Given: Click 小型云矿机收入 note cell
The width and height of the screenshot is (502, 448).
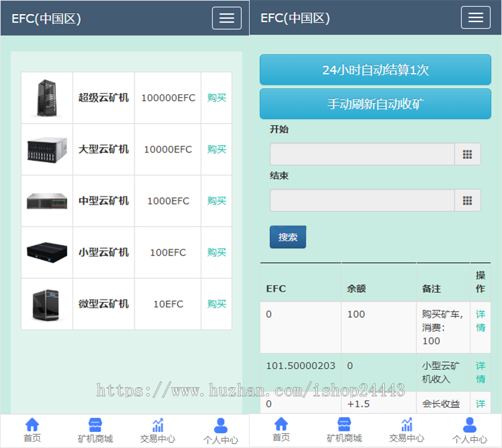Looking at the screenshot, I should [443, 372].
